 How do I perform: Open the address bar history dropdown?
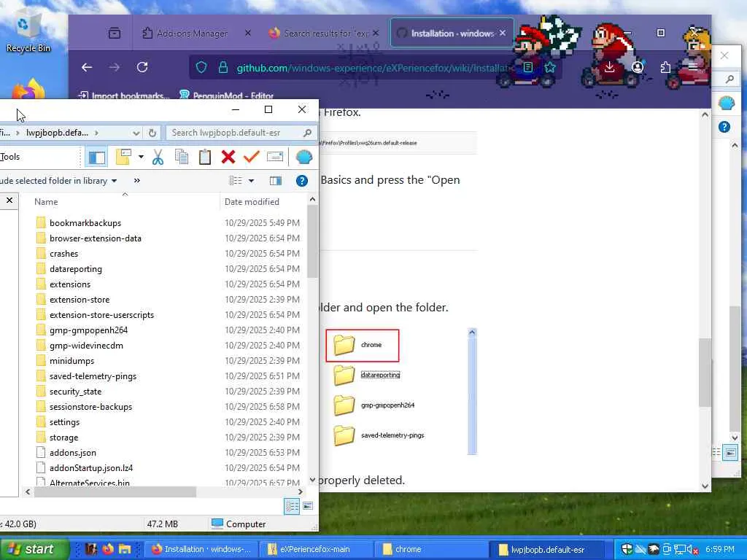click(x=136, y=133)
